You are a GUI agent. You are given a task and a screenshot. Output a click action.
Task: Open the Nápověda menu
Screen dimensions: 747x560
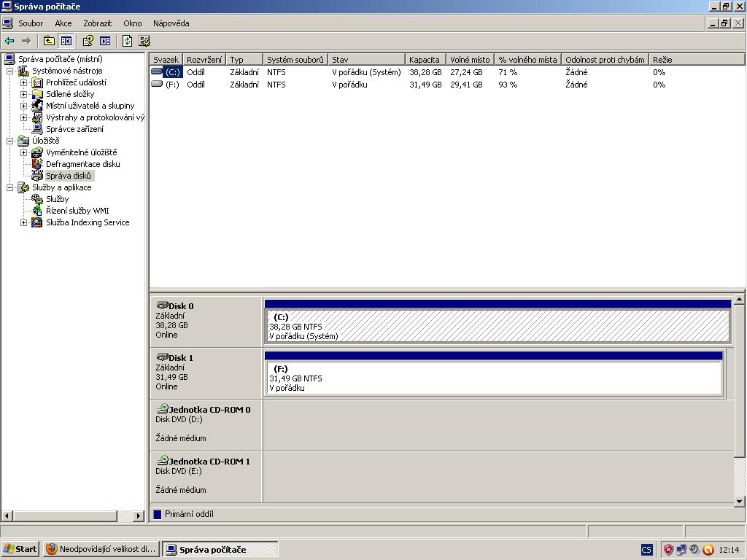(171, 23)
